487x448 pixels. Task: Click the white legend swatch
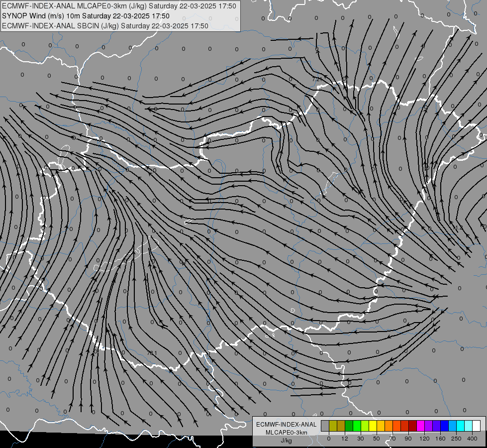477,426
